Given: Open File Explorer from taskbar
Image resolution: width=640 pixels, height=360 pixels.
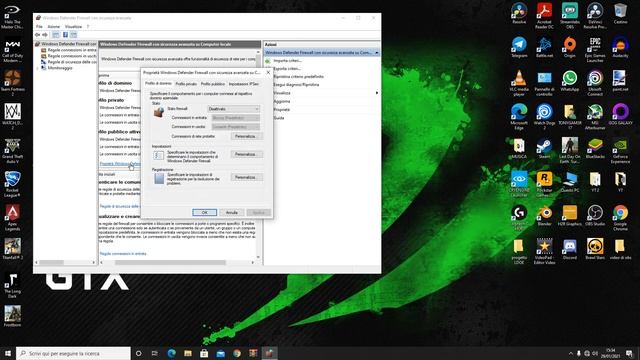Looking at the screenshot, I should (188, 353).
